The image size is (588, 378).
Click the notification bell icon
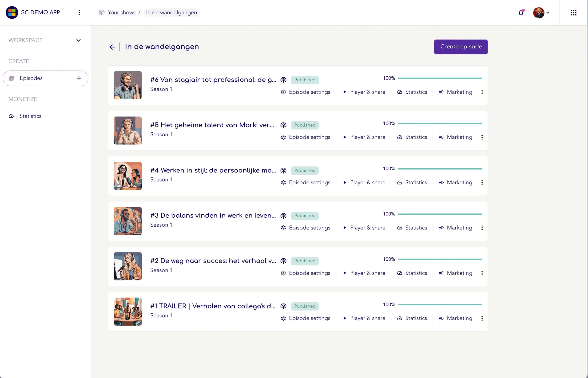521,12
